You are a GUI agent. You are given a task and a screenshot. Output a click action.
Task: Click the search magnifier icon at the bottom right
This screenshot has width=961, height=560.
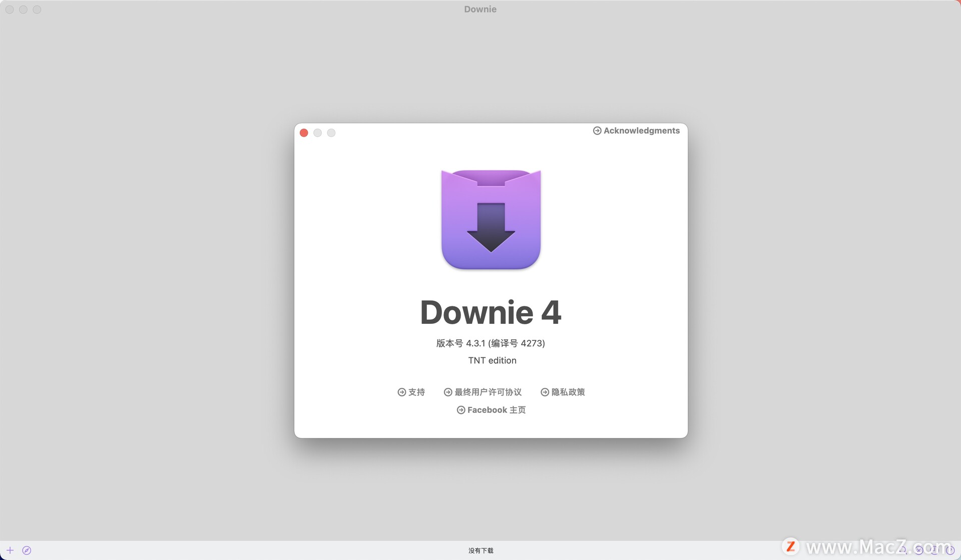point(904,550)
